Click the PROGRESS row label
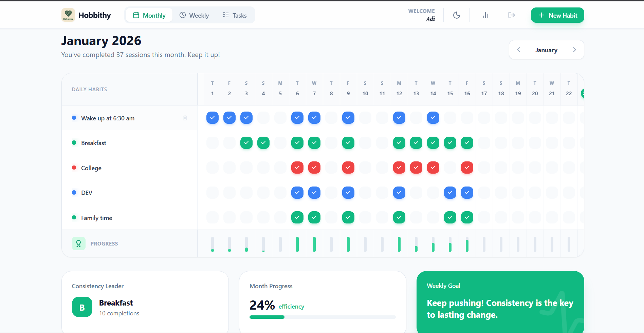 104,244
